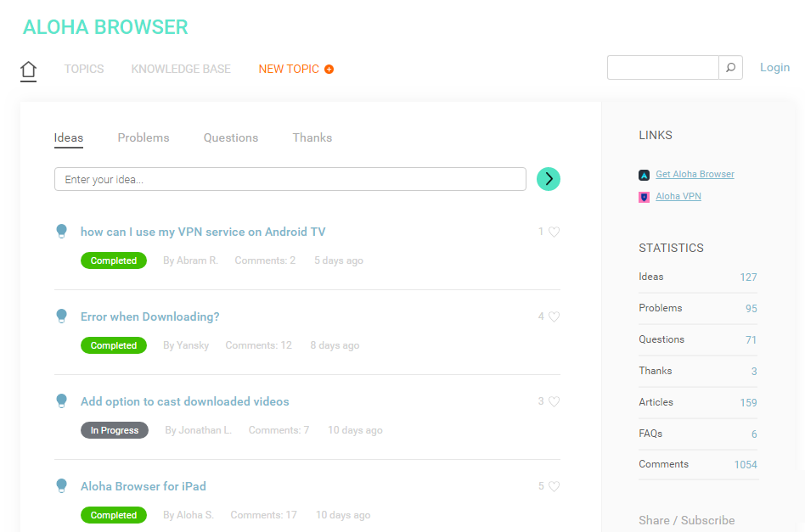Click the Aloha Browser logo icon in Links
This screenshot has width=805, height=532.
[644, 175]
